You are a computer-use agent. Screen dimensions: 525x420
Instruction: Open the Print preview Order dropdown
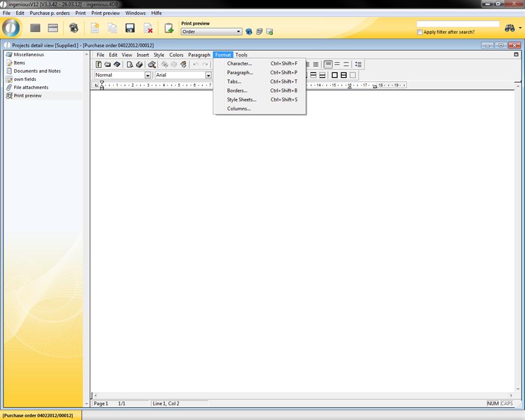239,32
